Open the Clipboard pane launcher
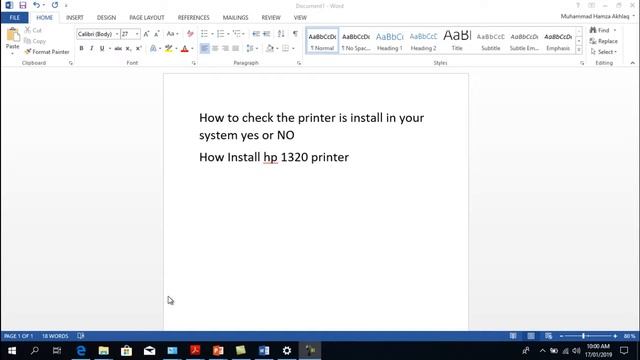 click(x=71, y=63)
